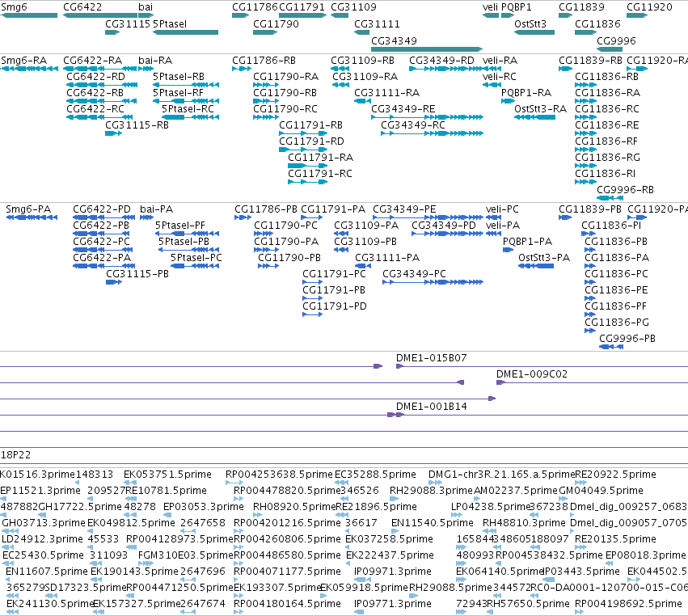The width and height of the screenshot is (688, 616).
Task: Click EST GM04049.5prime
Action: click(x=601, y=491)
